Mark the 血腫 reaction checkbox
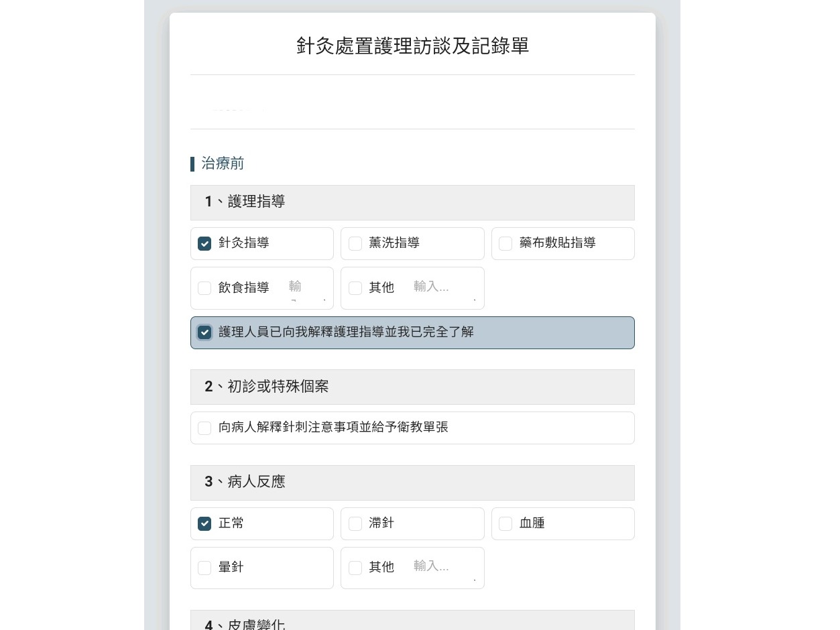Screen dimensions: 840x630 tap(505, 523)
